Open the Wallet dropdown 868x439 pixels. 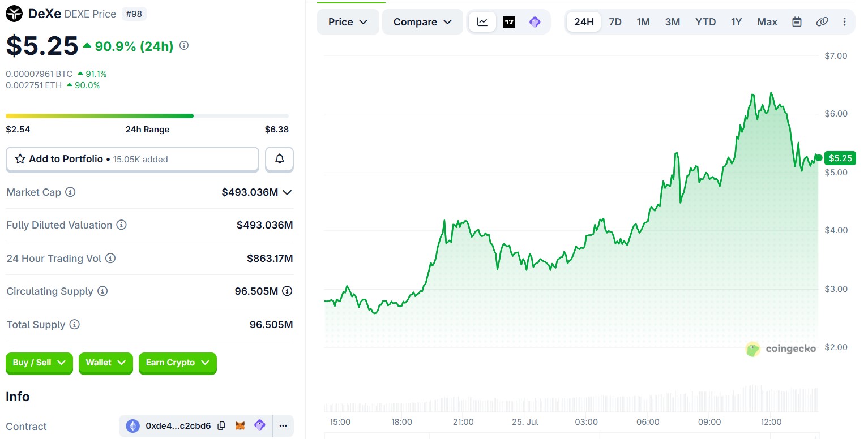pos(106,363)
